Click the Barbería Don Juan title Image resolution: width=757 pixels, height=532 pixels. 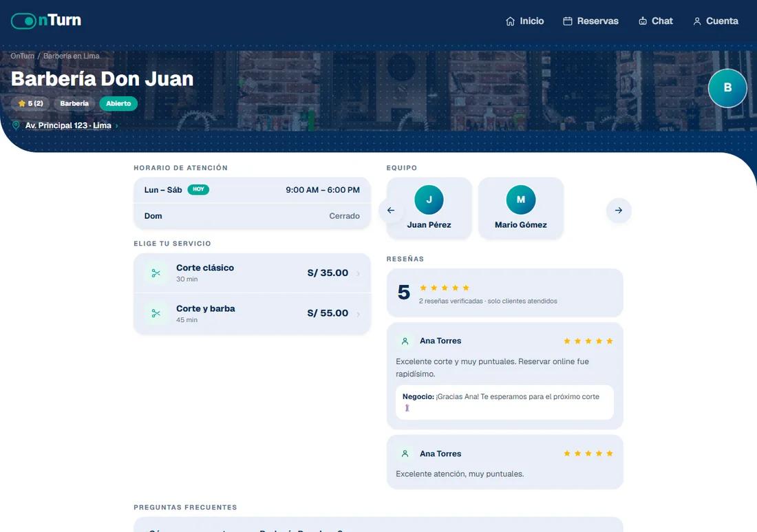point(103,78)
